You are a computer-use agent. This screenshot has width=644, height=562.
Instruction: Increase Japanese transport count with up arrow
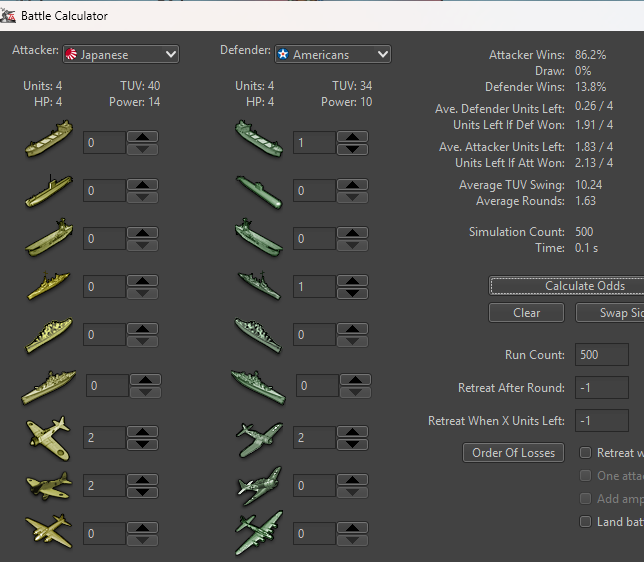(143, 137)
